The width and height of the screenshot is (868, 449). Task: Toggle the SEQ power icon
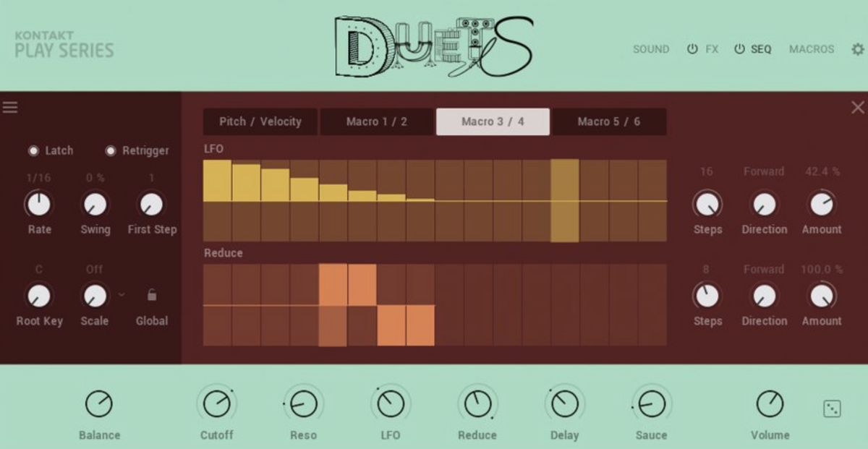pos(739,49)
